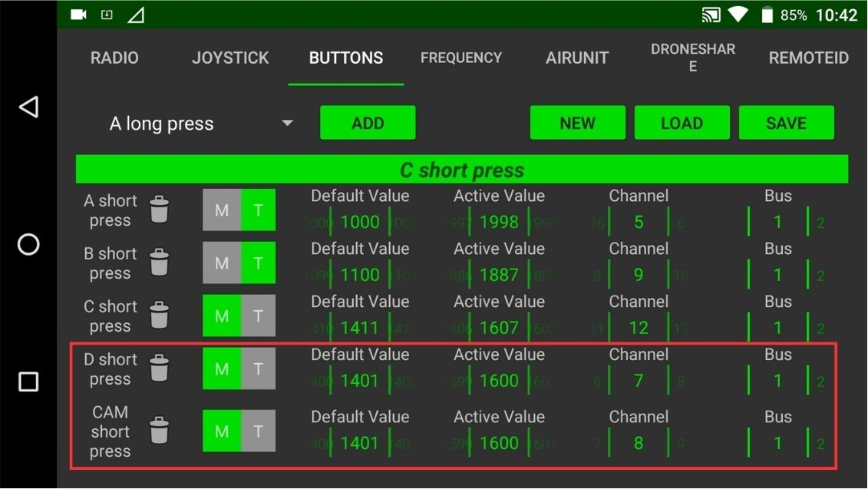This screenshot has width=868, height=489.
Task: Click trash icon for B short press
Action: click(x=159, y=263)
